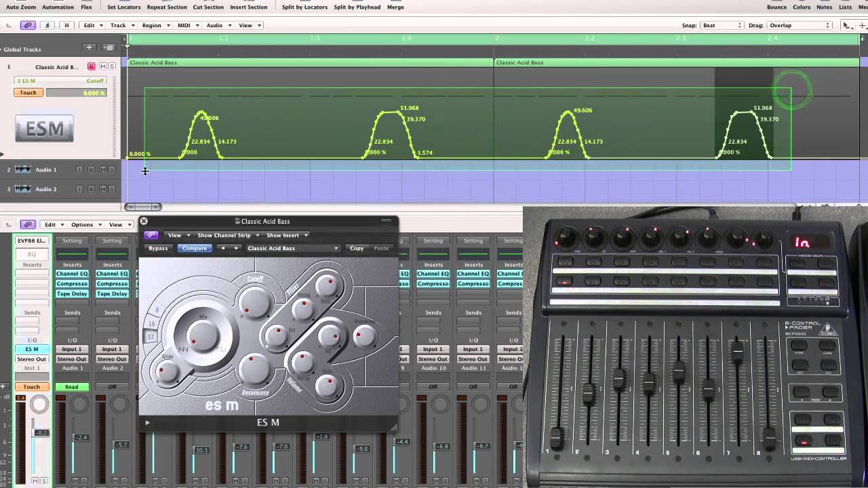
Task: Click the Mix waveform knob in ES M
Action: click(x=202, y=336)
